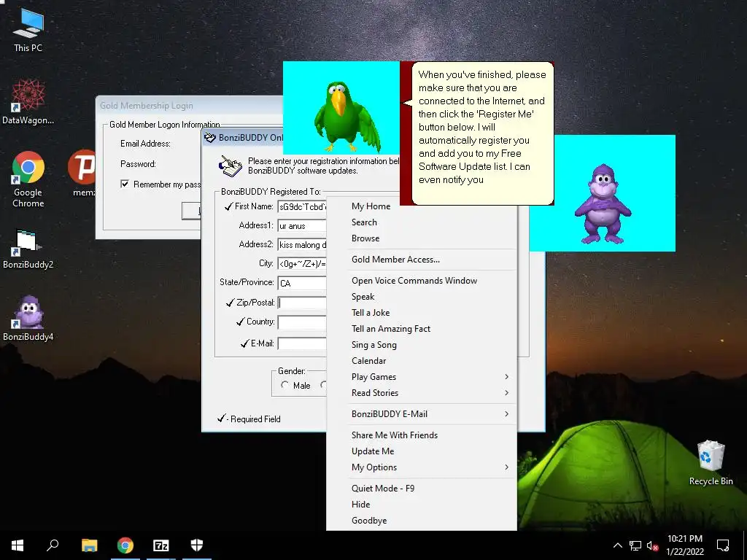Click the speech balloon text
This screenshot has height=560, width=747.
[482, 127]
